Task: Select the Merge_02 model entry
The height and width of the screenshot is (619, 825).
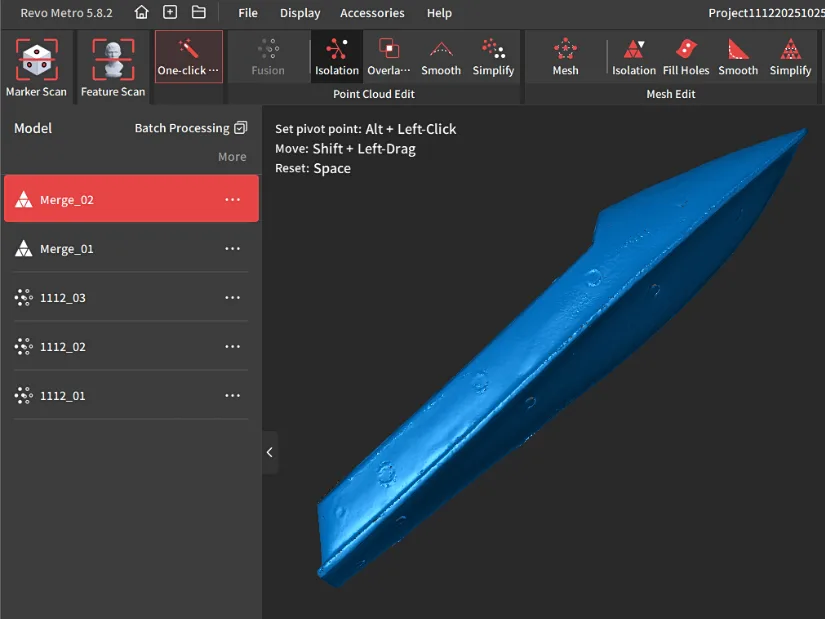Action: pos(120,198)
